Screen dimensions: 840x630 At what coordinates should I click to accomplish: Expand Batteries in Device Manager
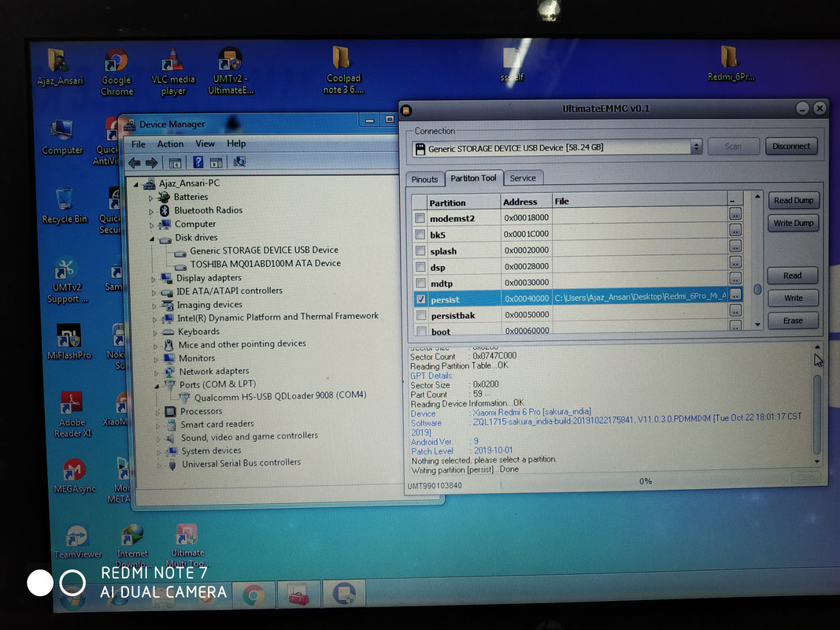[x=150, y=198]
